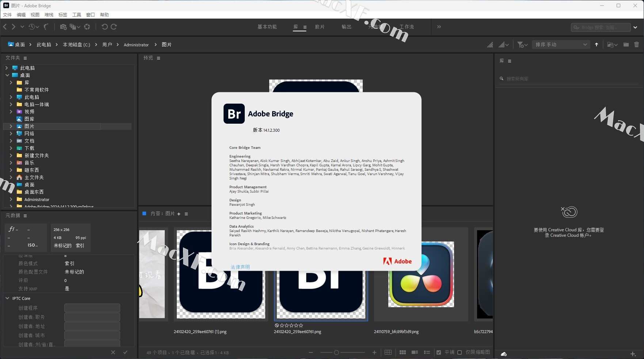Create a new folder icon

626,45
